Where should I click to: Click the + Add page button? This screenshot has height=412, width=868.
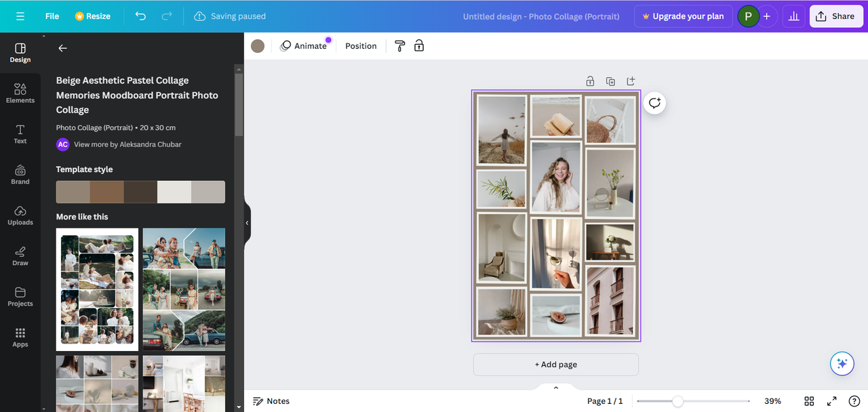tap(556, 365)
